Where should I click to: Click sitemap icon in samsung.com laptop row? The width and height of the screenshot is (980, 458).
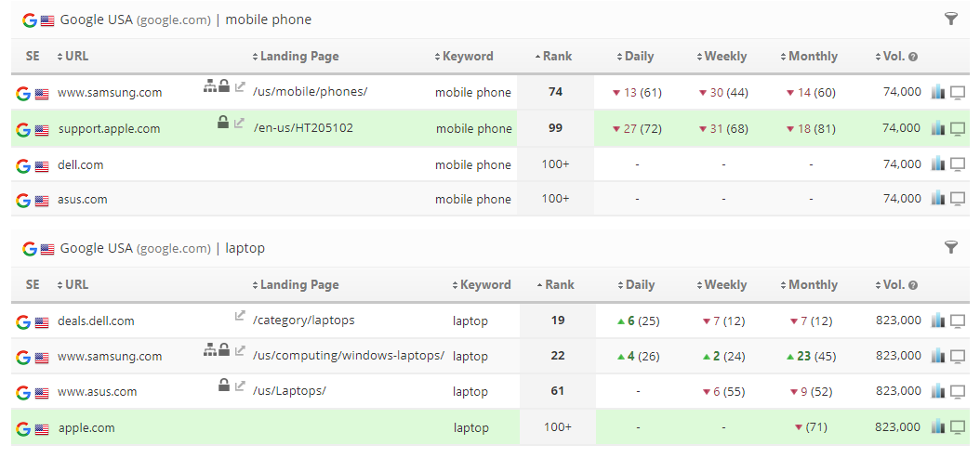click(210, 350)
